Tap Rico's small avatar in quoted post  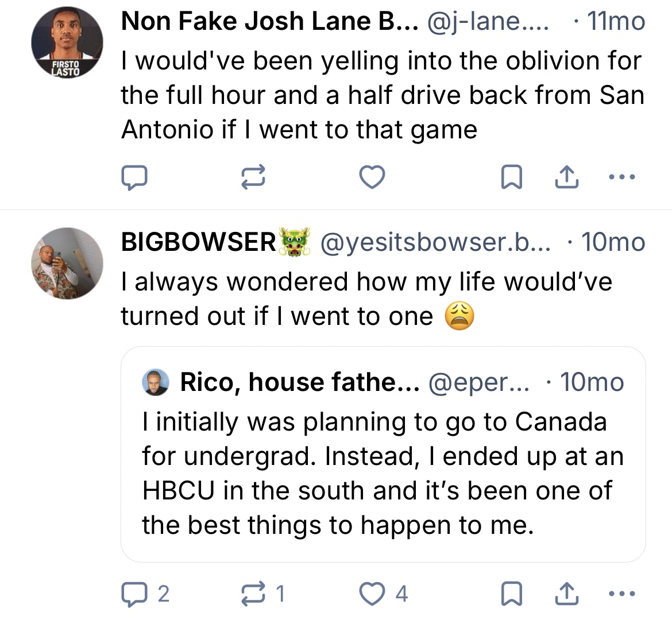[155, 382]
